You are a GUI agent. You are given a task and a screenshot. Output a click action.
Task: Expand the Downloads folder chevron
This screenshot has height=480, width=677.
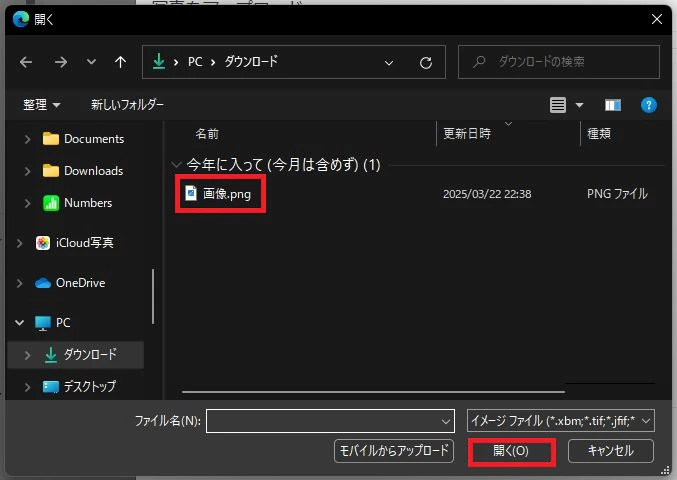28,171
